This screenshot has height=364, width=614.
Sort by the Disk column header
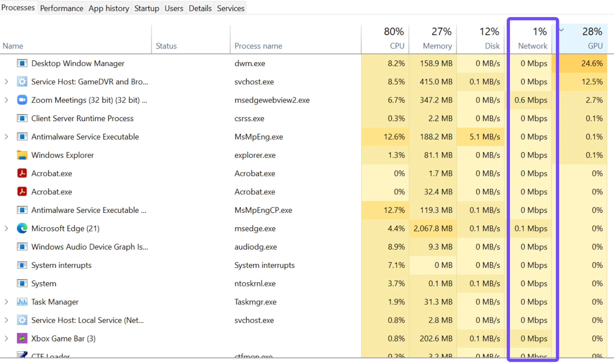(x=481, y=39)
